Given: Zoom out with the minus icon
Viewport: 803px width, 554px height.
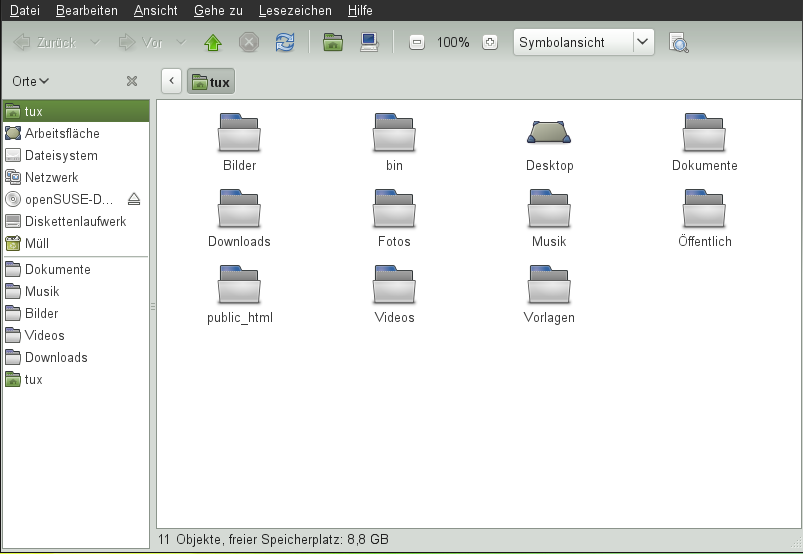Looking at the screenshot, I should coord(417,42).
